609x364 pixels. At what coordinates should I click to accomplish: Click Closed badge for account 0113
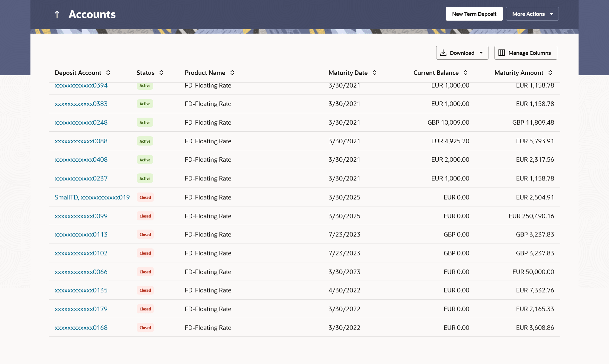[x=145, y=234]
